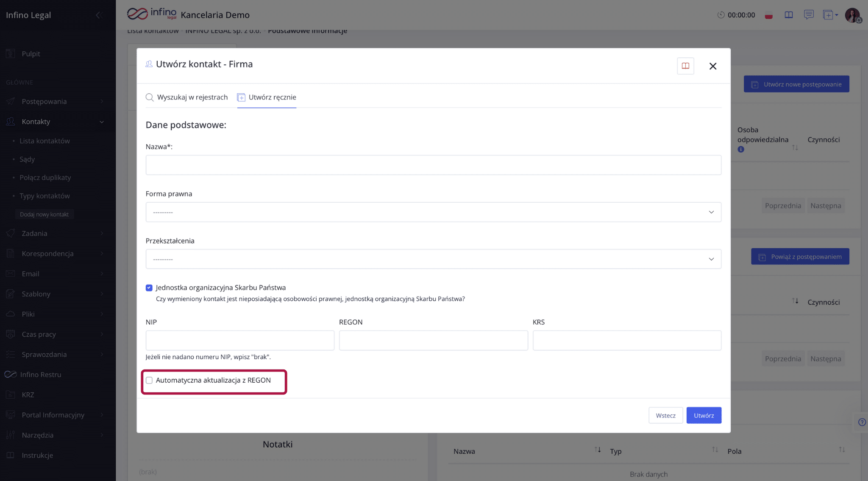Open the chat messages icon in header
This screenshot has width=868, height=481.
[809, 15]
